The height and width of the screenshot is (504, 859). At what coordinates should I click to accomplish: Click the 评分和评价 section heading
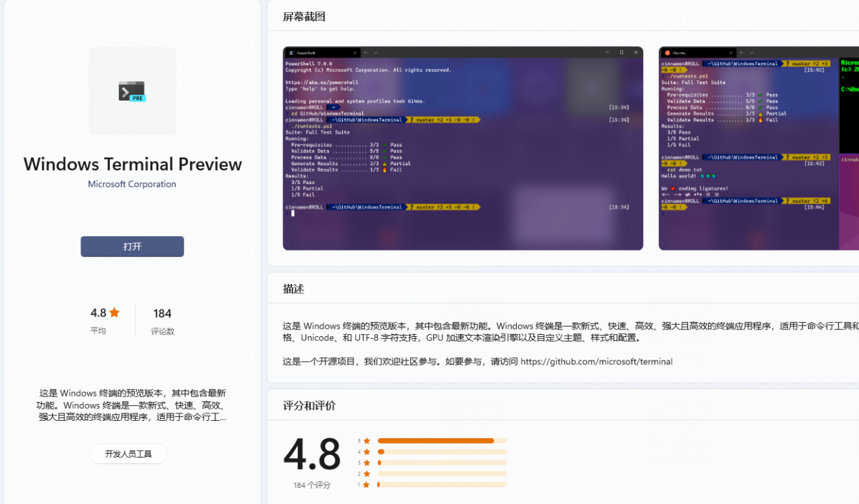309,406
